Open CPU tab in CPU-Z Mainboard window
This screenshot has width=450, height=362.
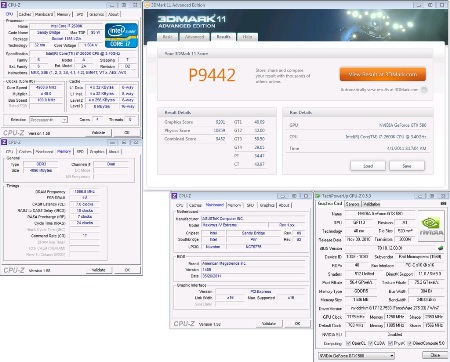point(180,205)
